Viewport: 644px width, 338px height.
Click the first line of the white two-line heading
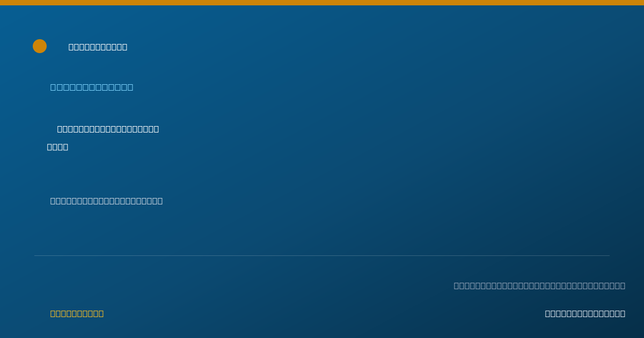click(108, 129)
